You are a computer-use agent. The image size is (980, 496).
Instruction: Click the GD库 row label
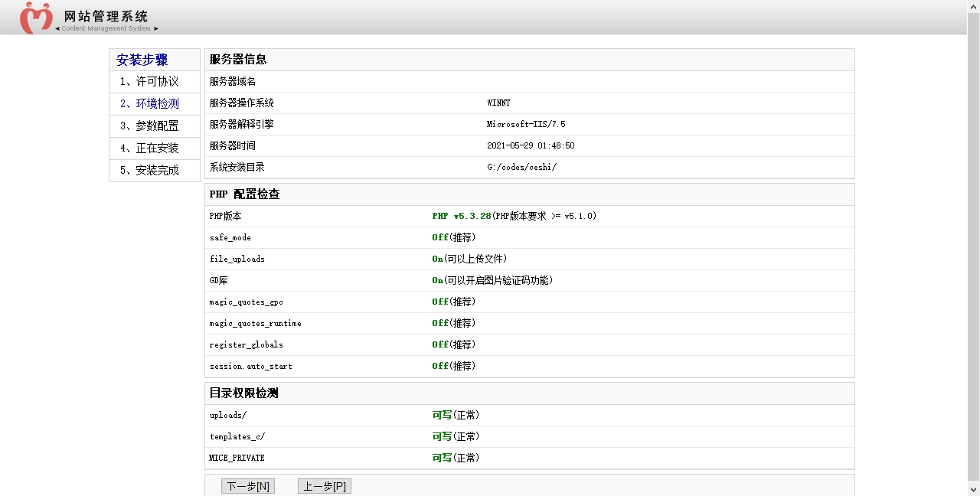(x=219, y=281)
